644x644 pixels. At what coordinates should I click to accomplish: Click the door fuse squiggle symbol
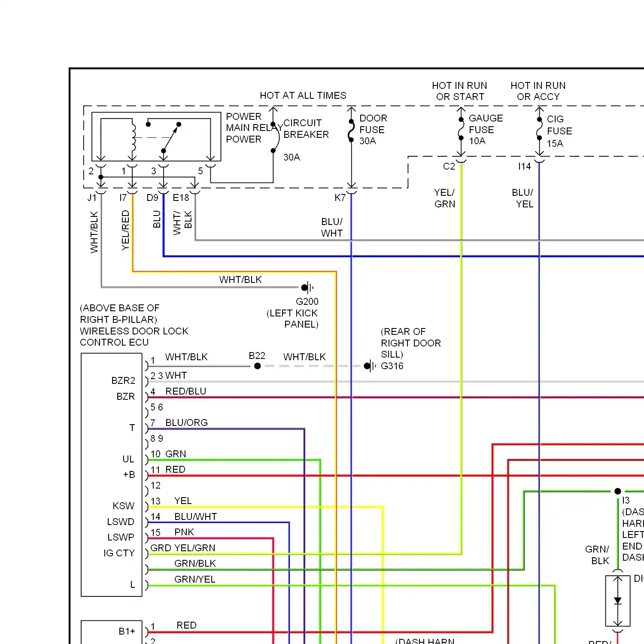click(x=351, y=131)
